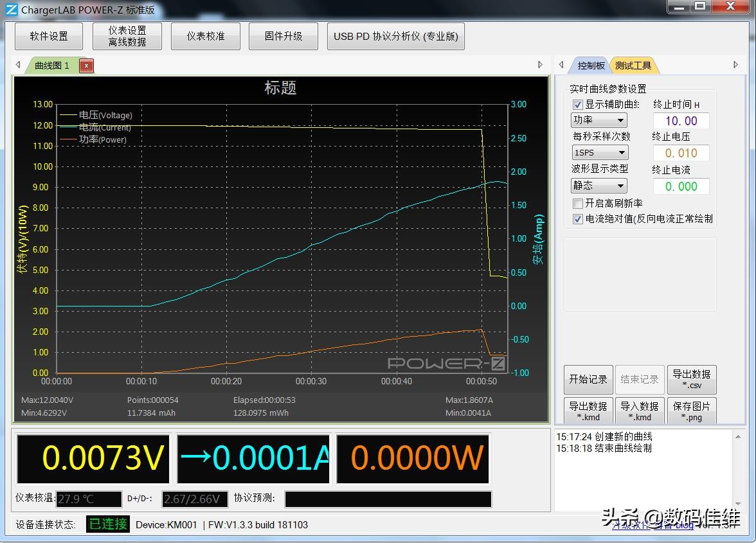Enable the 开启高刷新率 high refresh rate option

[x=577, y=204]
